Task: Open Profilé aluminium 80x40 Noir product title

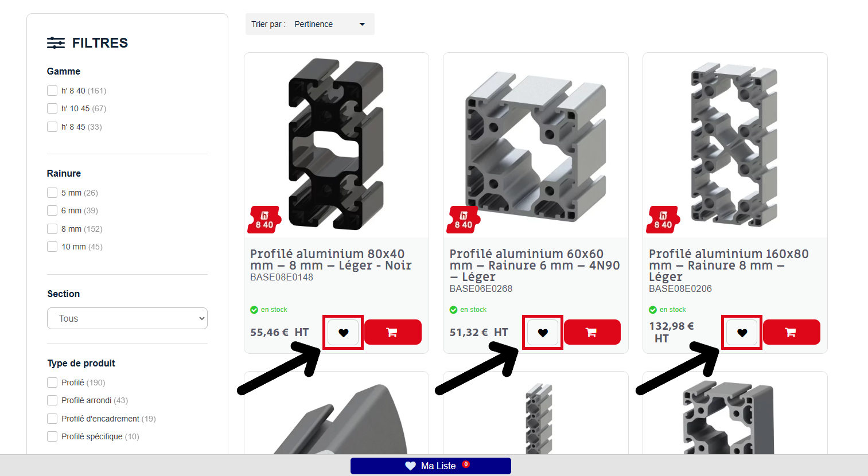Action: point(331,259)
